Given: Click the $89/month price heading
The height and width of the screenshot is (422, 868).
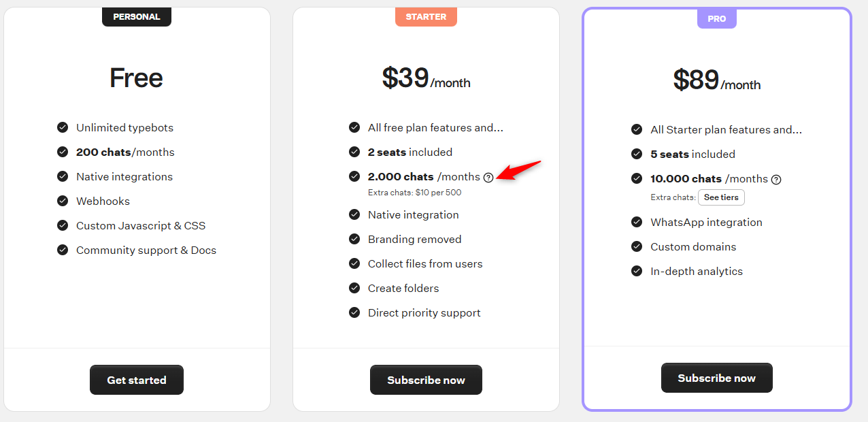Looking at the screenshot, I should [717, 80].
